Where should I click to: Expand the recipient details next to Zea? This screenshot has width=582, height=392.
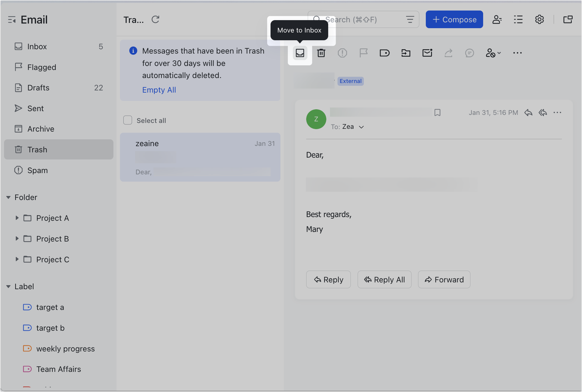tap(361, 127)
